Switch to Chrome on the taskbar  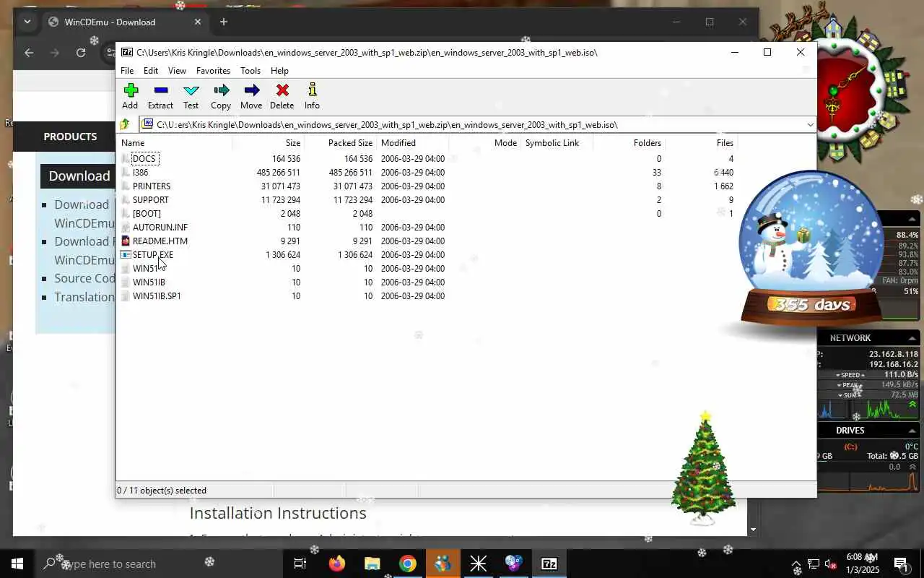click(407, 564)
